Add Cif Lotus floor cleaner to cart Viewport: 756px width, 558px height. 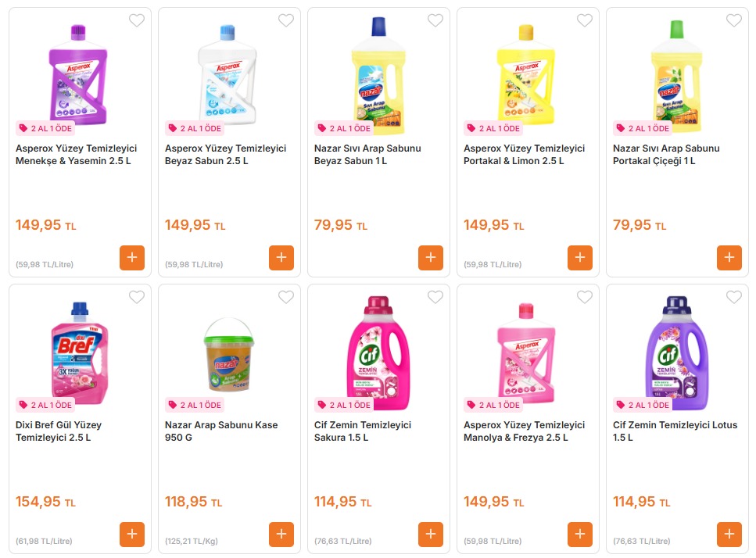pos(729,535)
